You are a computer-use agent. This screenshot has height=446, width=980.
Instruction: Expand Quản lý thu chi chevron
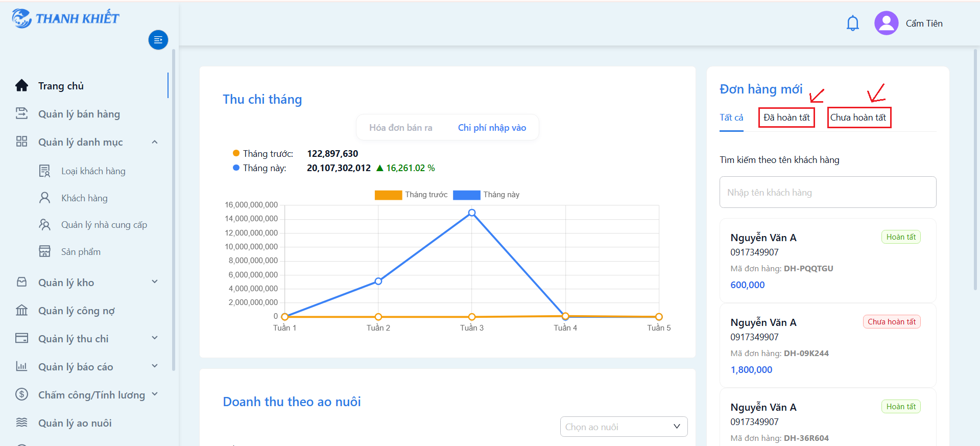coord(155,338)
